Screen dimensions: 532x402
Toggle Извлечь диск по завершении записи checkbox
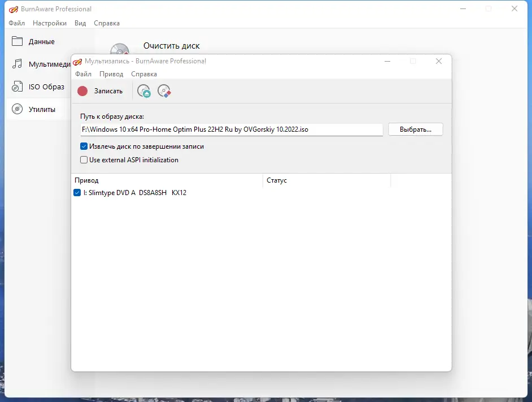coord(84,146)
